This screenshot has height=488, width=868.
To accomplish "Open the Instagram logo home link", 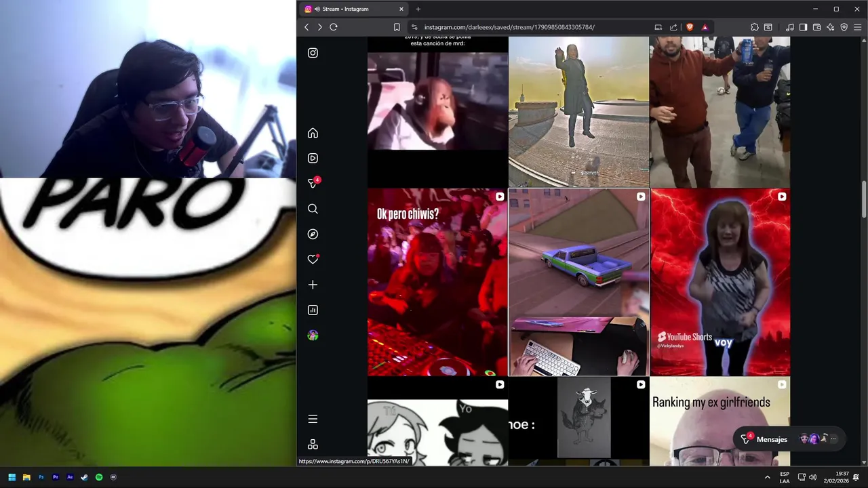I will [x=313, y=53].
